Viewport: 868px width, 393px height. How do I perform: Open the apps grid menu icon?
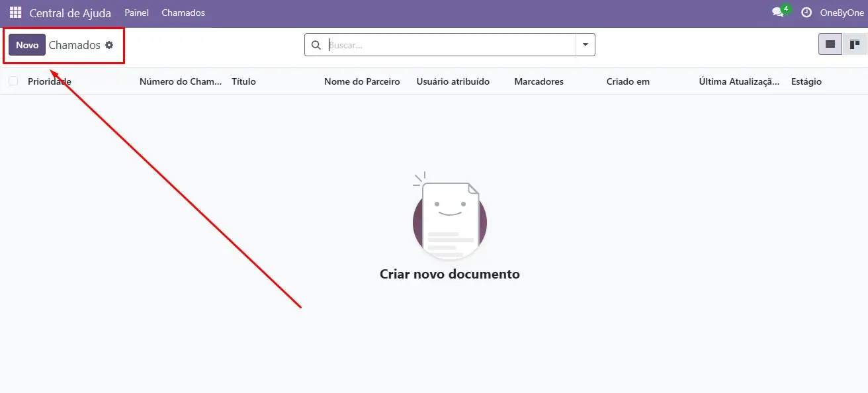pyautogui.click(x=15, y=13)
